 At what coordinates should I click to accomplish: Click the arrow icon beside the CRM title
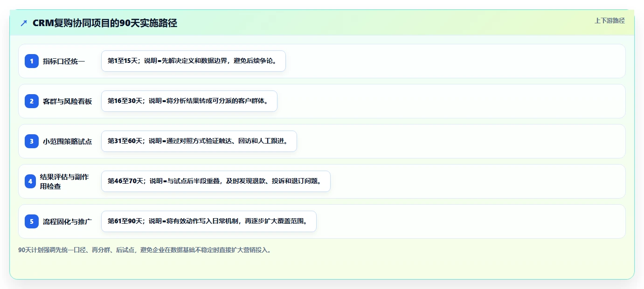[x=24, y=23]
